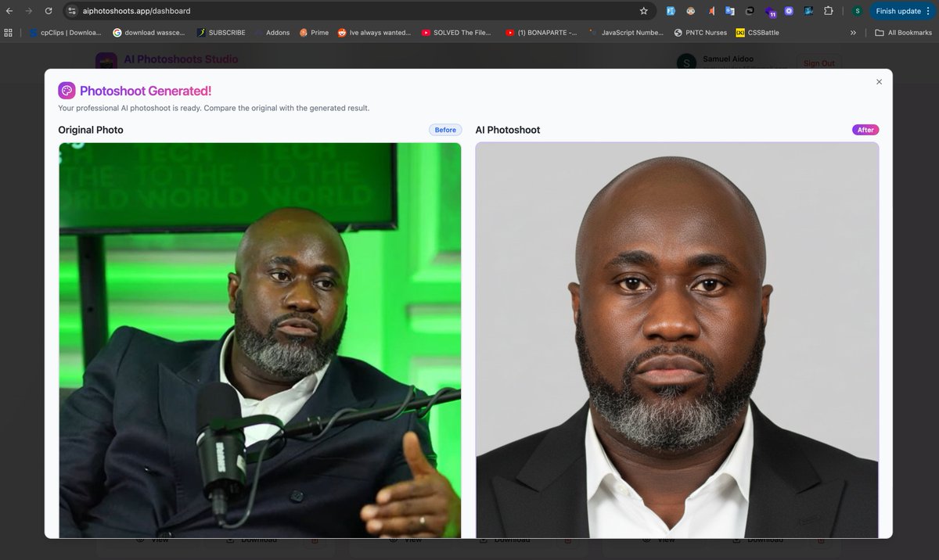Click the page reload icon in the toolbar
The image size is (939, 560).
pos(49,11)
